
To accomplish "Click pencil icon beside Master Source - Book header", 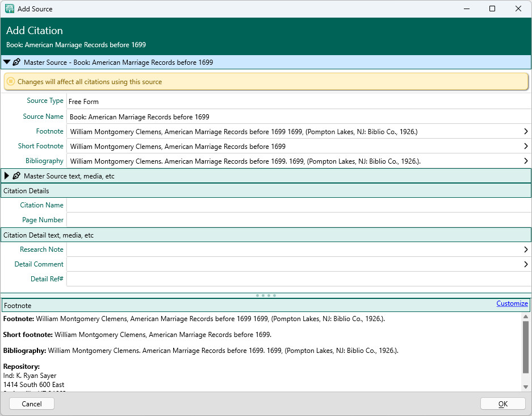I will pos(16,62).
